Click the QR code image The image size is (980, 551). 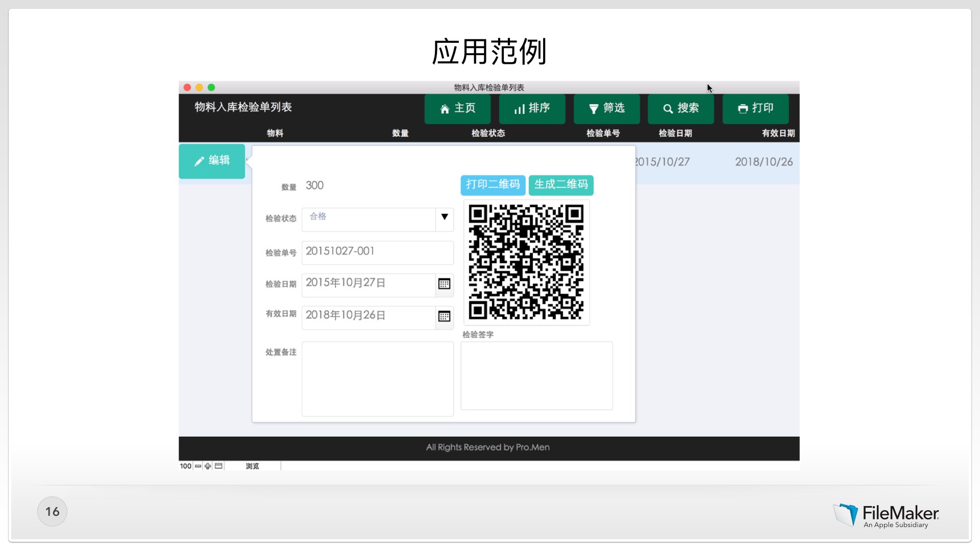526,262
